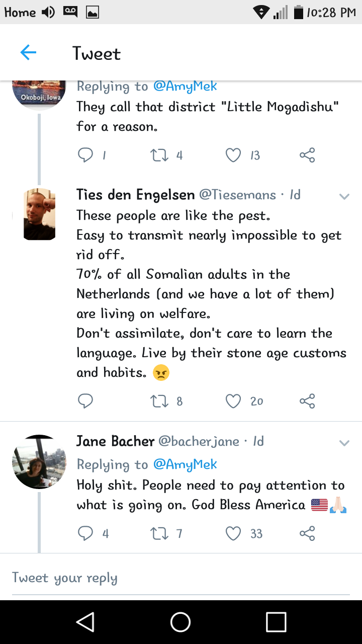Retweet the "Little Mogadishu" tweet
The image size is (362, 644).
pyautogui.click(x=159, y=155)
